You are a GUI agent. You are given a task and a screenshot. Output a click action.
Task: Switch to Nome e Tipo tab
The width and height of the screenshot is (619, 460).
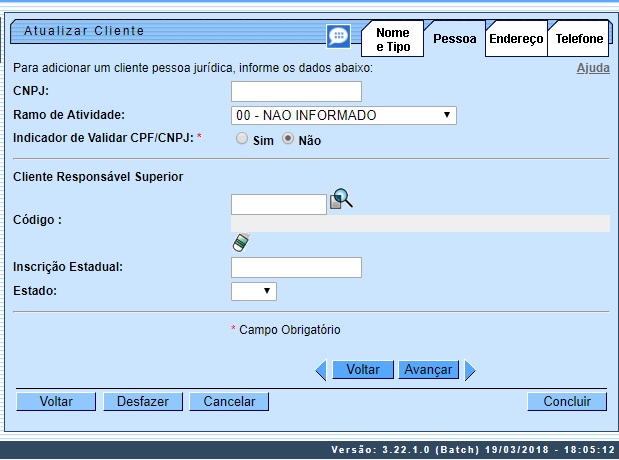click(x=392, y=40)
